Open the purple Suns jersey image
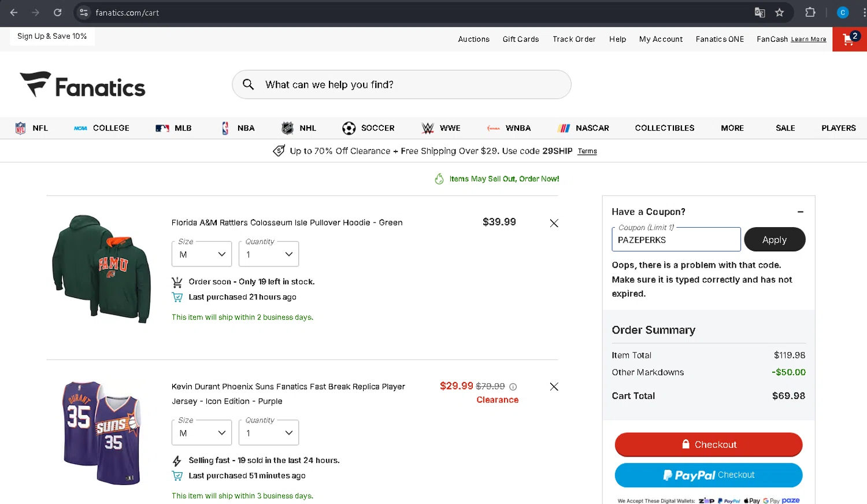 click(x=102, y=432)
